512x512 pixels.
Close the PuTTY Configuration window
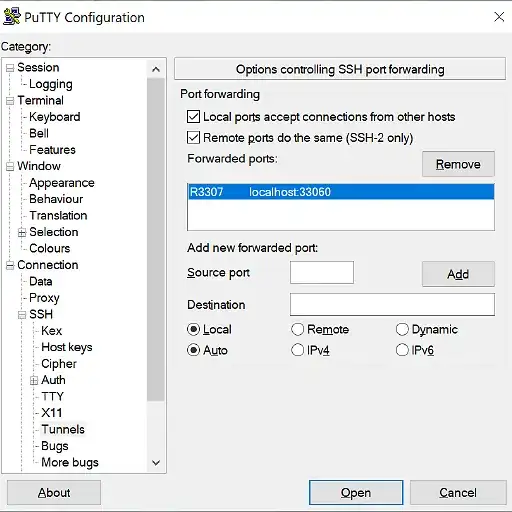(499, 17)
